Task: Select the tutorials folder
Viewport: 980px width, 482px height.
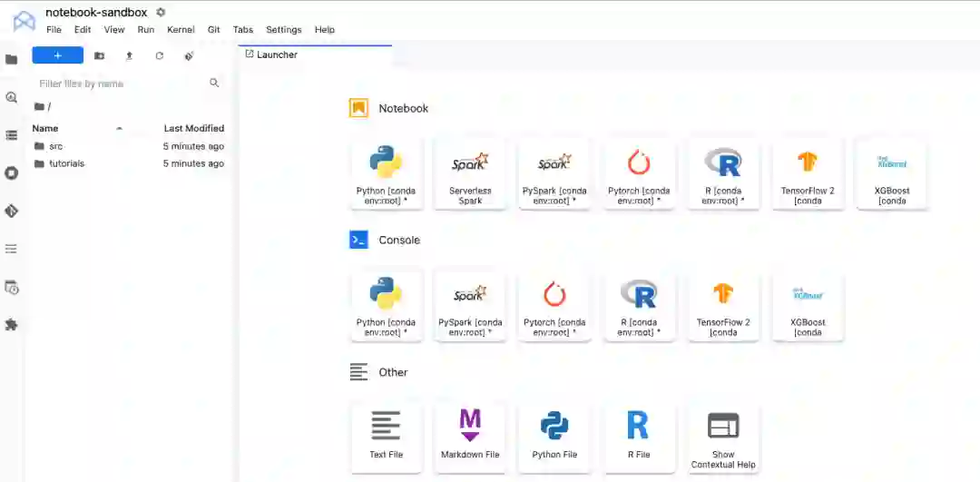Action: (128, 163)
